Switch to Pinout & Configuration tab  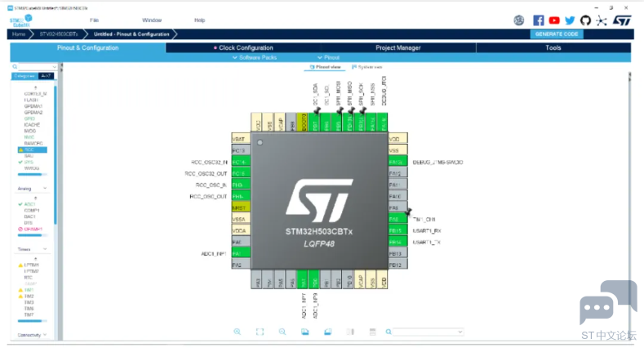(x=88, y=47)
